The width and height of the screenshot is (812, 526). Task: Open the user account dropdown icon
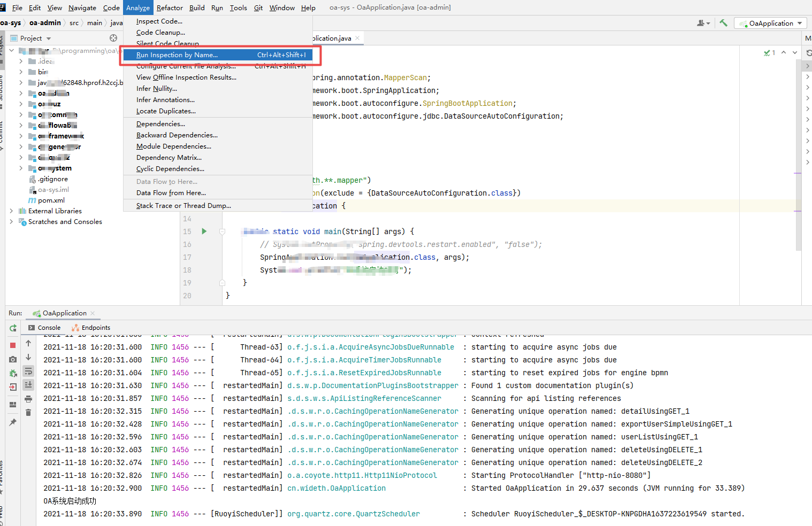pos(703,23)
